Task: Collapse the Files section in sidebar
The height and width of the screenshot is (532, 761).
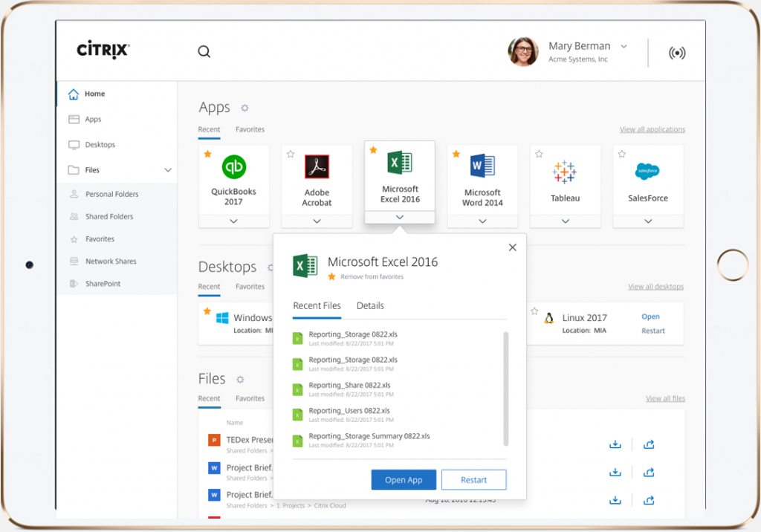Action: point(168,170)
